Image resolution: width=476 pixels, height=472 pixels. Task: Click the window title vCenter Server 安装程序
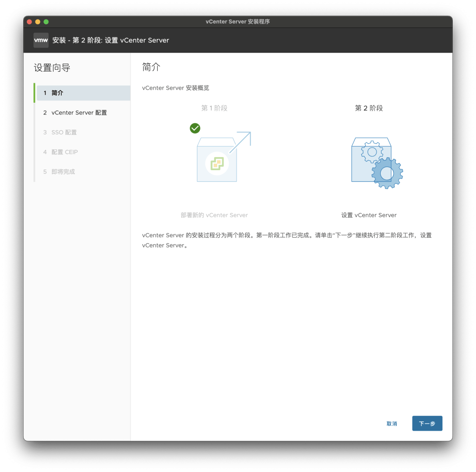238,21
